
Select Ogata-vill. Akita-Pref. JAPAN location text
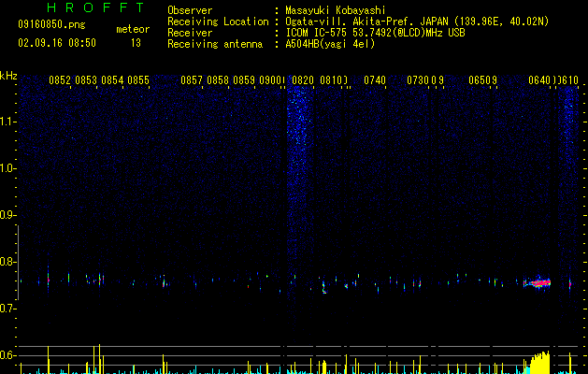tap(417, 22)
